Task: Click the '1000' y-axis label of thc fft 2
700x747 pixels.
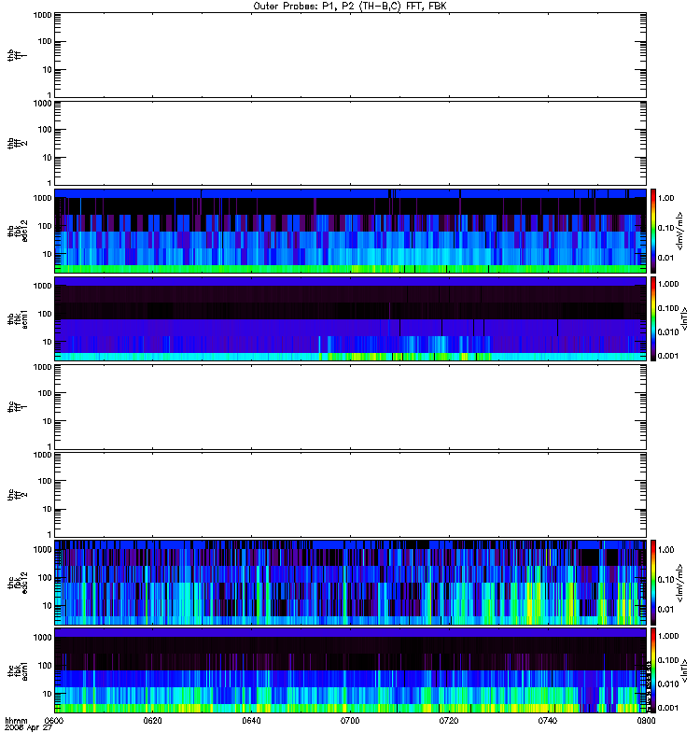Action: [x=42, y=455]
